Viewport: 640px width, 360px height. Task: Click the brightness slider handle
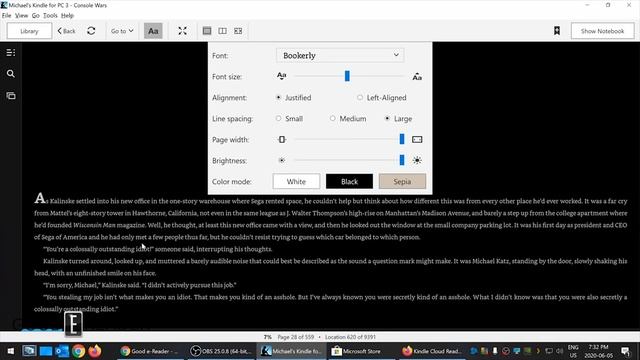(x=402, y=160)
